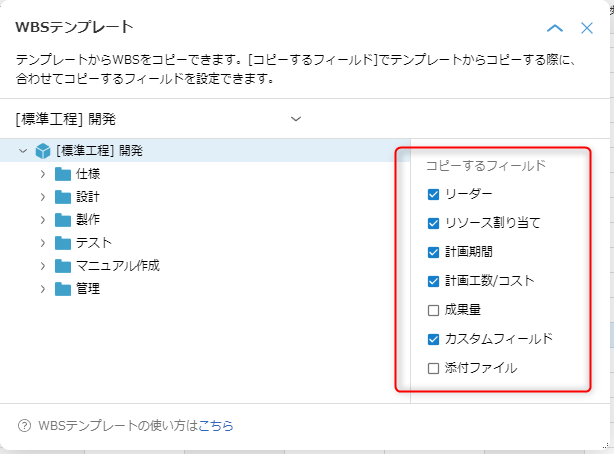Click the 仕様 folder icon

tap(64, 174)
